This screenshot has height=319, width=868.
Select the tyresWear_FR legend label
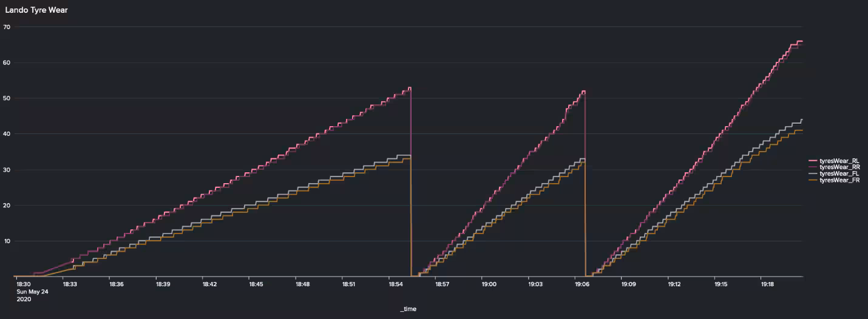[x=840, y=180]
